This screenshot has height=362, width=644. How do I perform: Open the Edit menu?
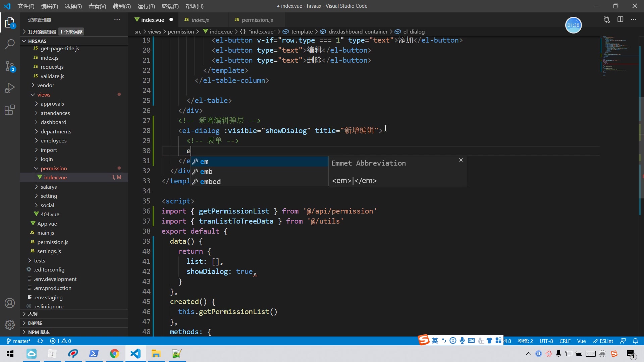tap(50, 6)
